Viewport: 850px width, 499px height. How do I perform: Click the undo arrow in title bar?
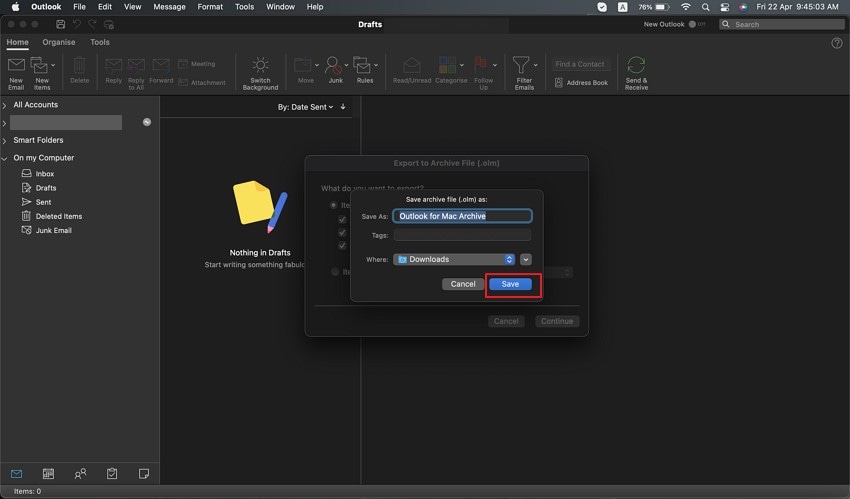tap(77, 24)
